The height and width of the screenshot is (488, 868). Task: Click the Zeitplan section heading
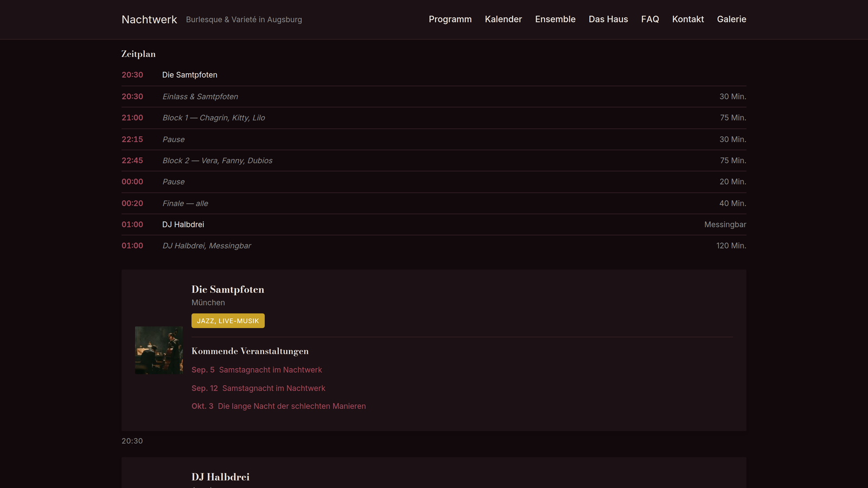[x=138, y=54]
